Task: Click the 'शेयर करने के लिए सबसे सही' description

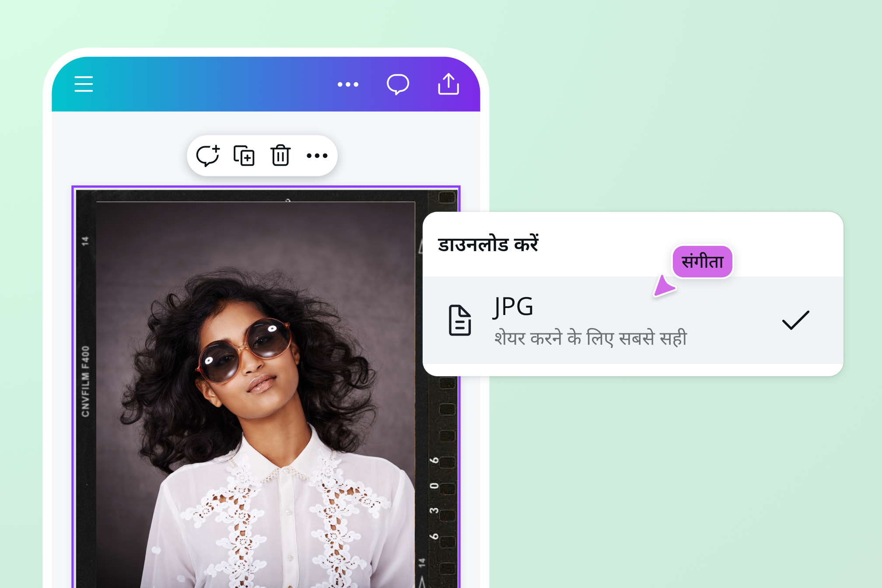Action: click(x=591, y=338)
